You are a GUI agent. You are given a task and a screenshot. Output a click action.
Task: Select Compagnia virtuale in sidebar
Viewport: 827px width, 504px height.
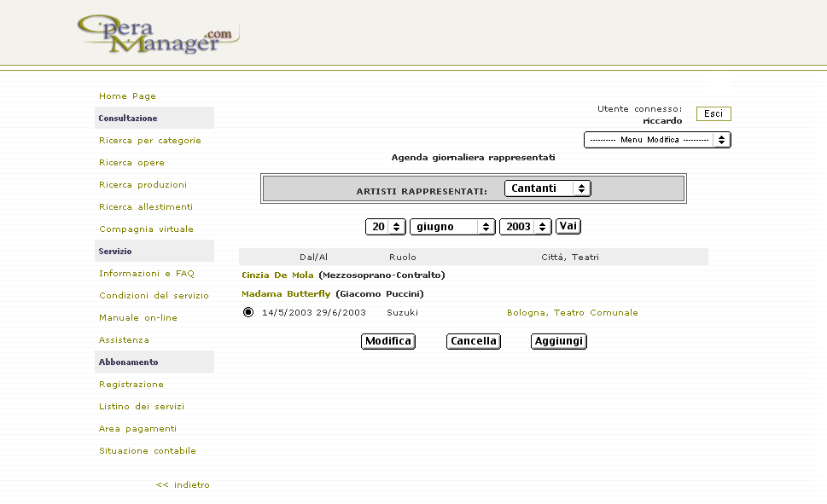coord(146,229)
